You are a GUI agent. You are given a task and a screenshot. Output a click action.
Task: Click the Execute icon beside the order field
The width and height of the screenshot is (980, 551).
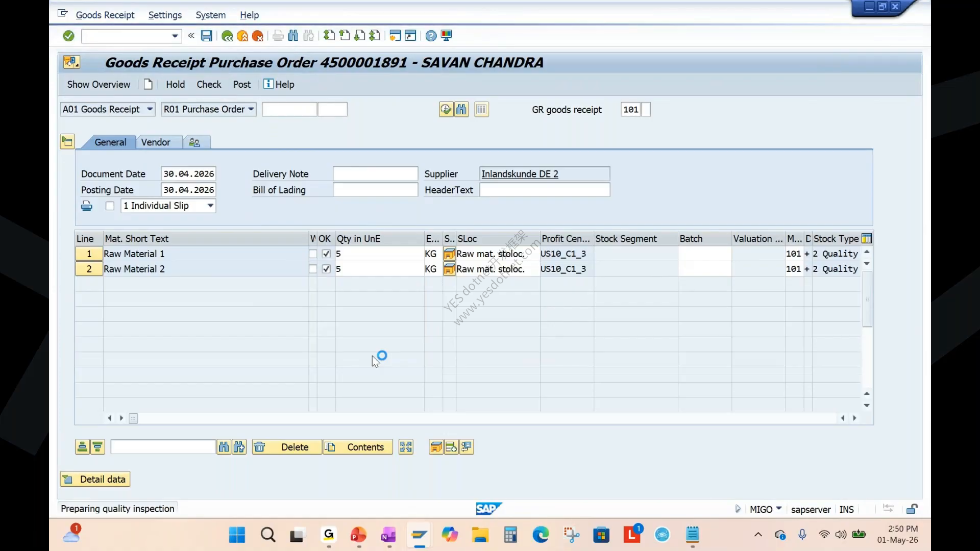pyautogui.click(x=446, y=109)
